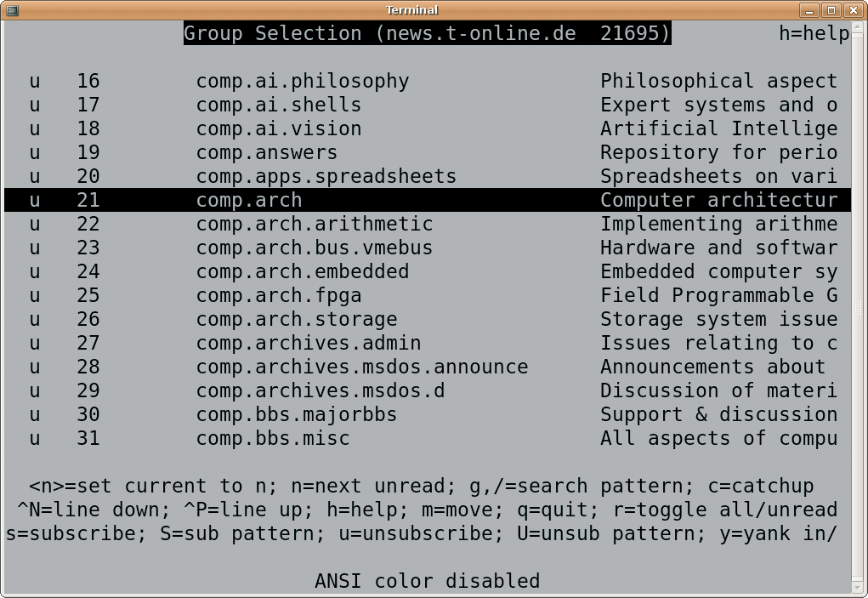The width and height of the screenshot is (868, 598).
Task: Select comp.ai.philosophy group
Action: pyautogui.click(x=303, y=82)
